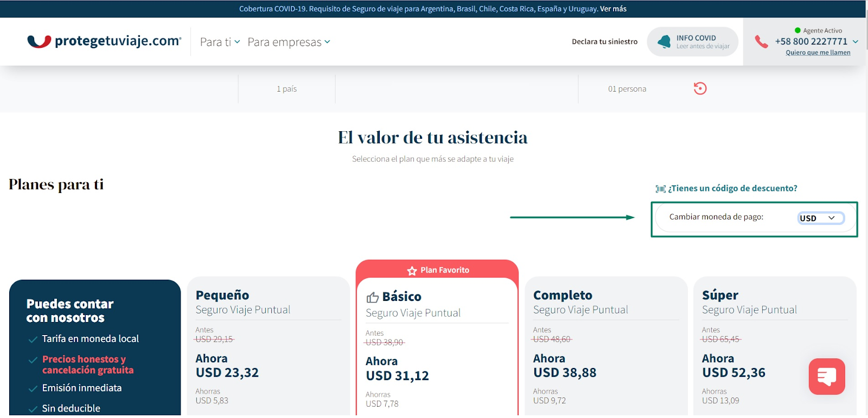Click crossed-out price USD 65,45

[x=721, y=339]
